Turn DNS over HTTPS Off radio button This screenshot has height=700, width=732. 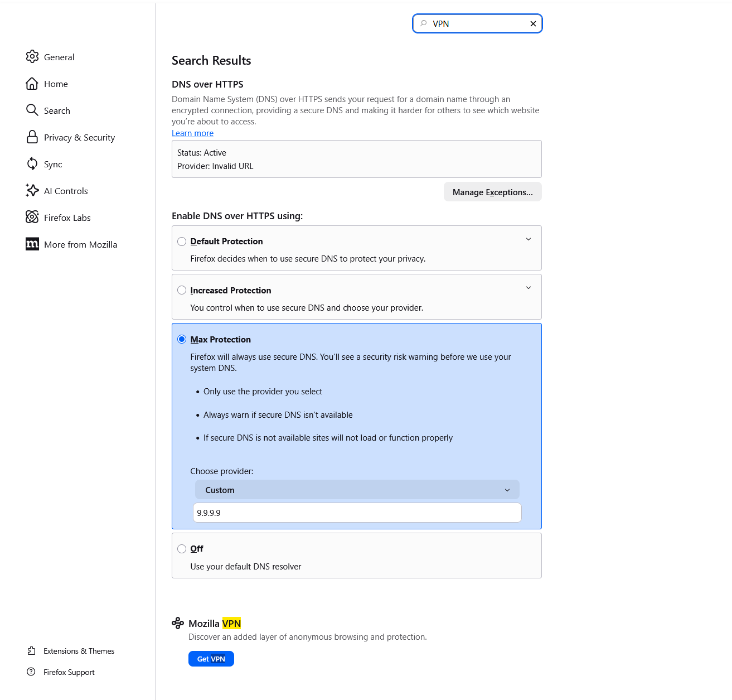click(182, 549)
